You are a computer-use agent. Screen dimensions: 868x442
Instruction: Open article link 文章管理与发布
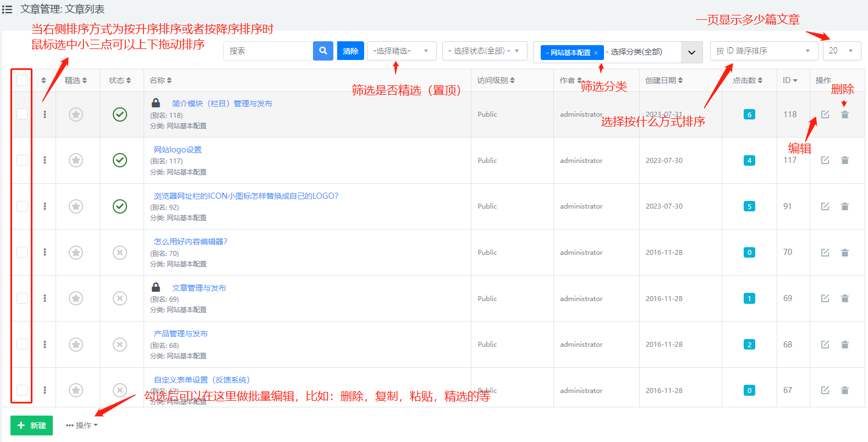(x=199, y=288)
